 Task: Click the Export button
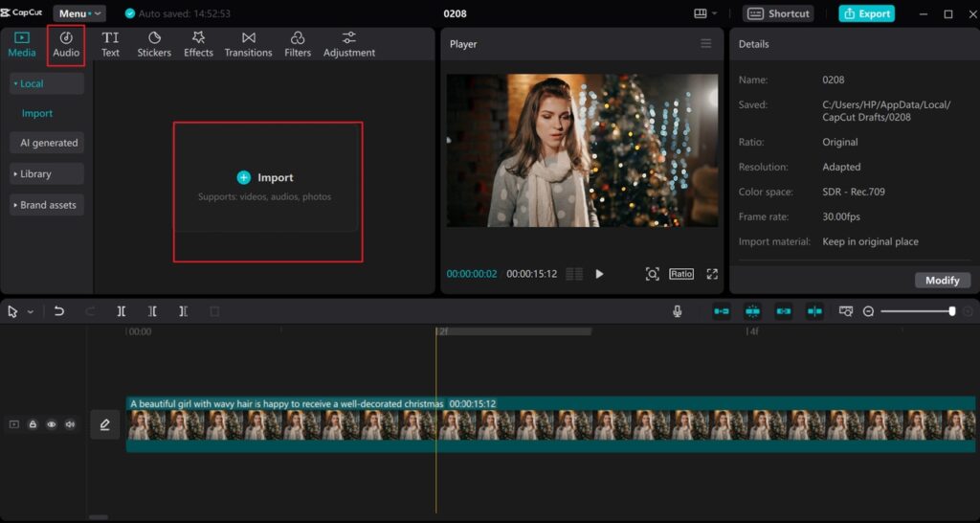[x=866, y=13]
